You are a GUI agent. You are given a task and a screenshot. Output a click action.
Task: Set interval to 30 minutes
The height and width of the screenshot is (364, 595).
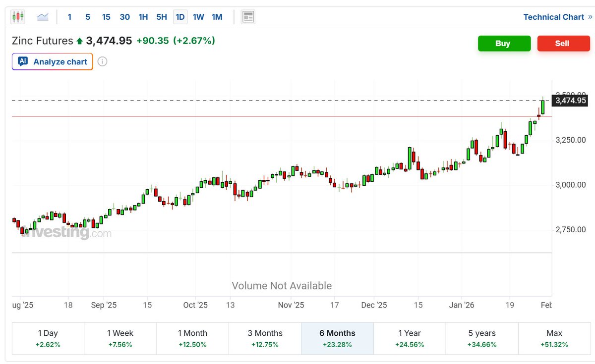point(124,17)
